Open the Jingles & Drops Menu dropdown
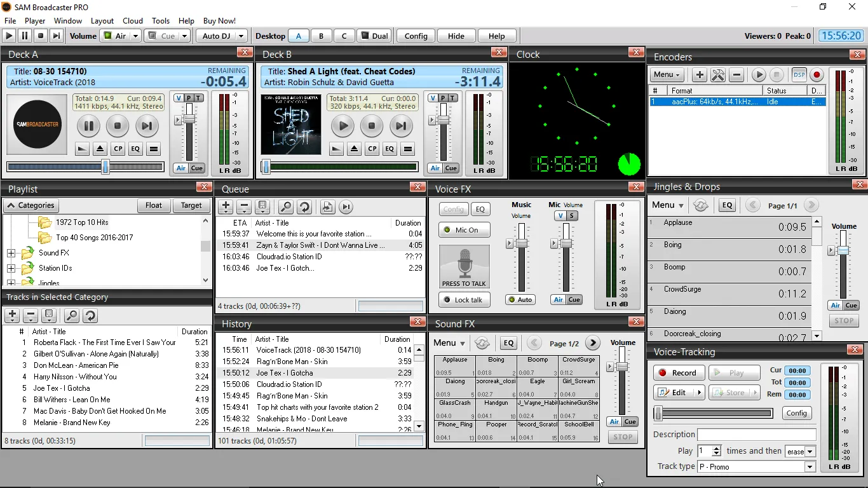Image resolution: width=868 pixels, height=488 pixels. [x=667, y=205]
